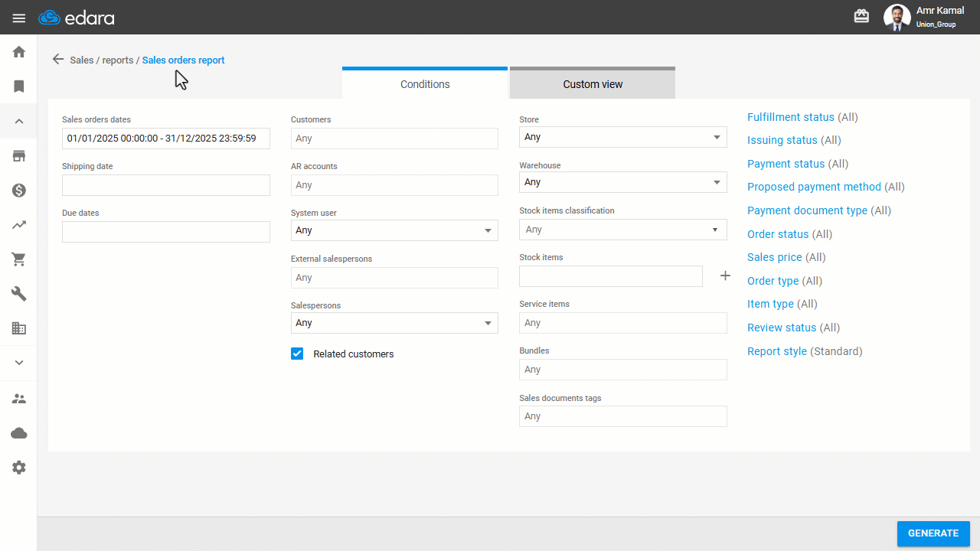Viewport: 980px width, 551px height.
Task: Click Sales in the breadcrumb
Action: [82, 60]
